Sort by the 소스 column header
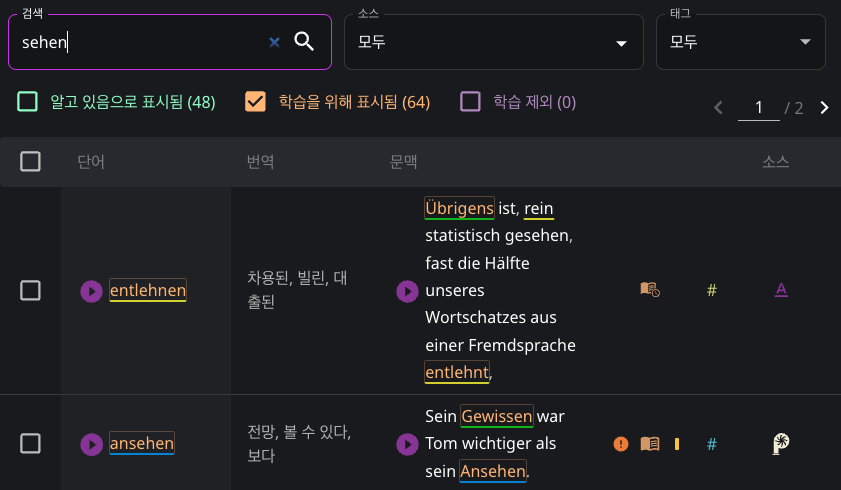The image size is (841, 490). click(x=776, y=161)
